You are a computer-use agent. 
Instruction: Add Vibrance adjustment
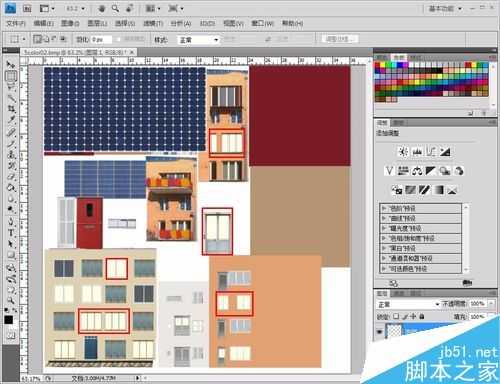(x=389, y=171)
